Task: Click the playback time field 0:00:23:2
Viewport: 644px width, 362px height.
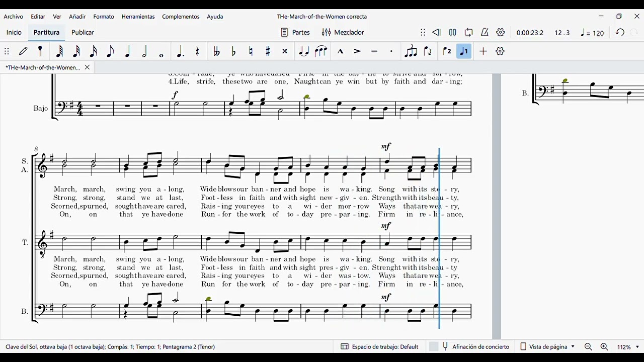Action: coord(530,33)
